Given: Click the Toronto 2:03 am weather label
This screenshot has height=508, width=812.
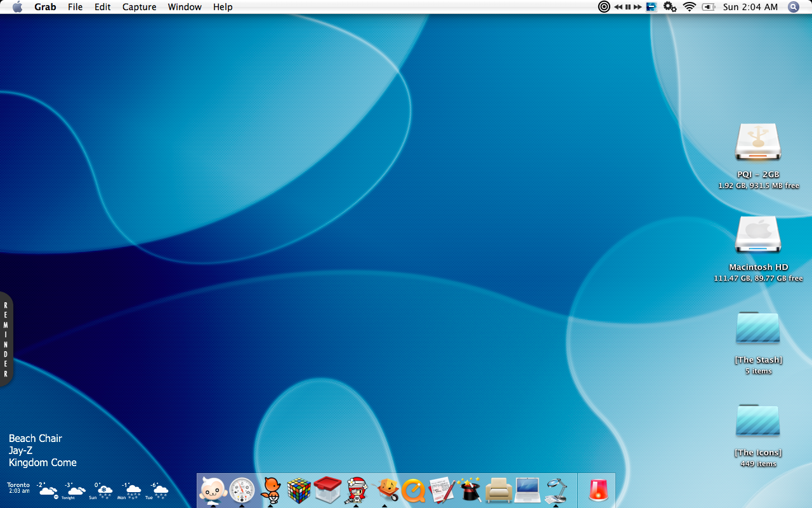Looking at the screenshot, I should coord(18,488).
